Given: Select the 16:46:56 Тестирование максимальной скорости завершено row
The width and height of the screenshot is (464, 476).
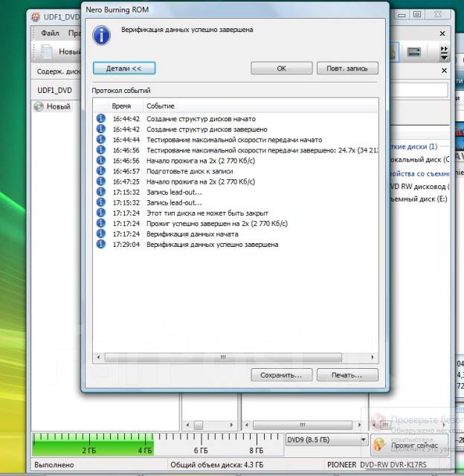Looking at the screenshot, I should (236, 150).
